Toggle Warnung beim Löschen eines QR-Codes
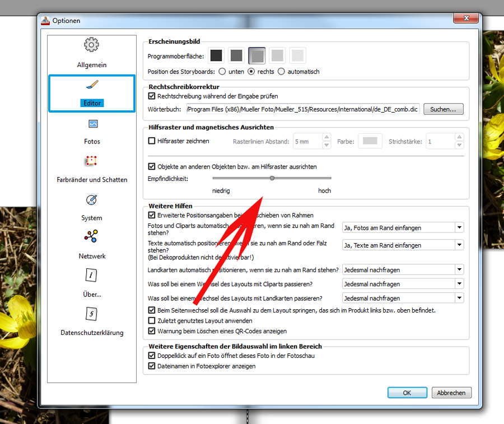Viewport: 504px width, 424px height. click(152, 331)
